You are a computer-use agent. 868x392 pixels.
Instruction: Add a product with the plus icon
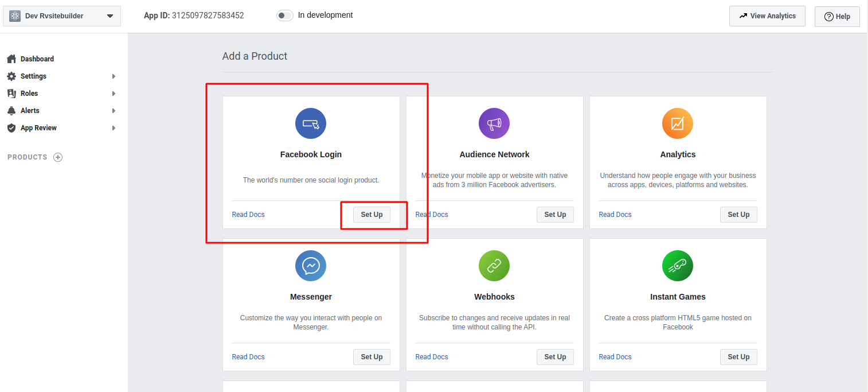pyautogui.click(x=58, y=157)
